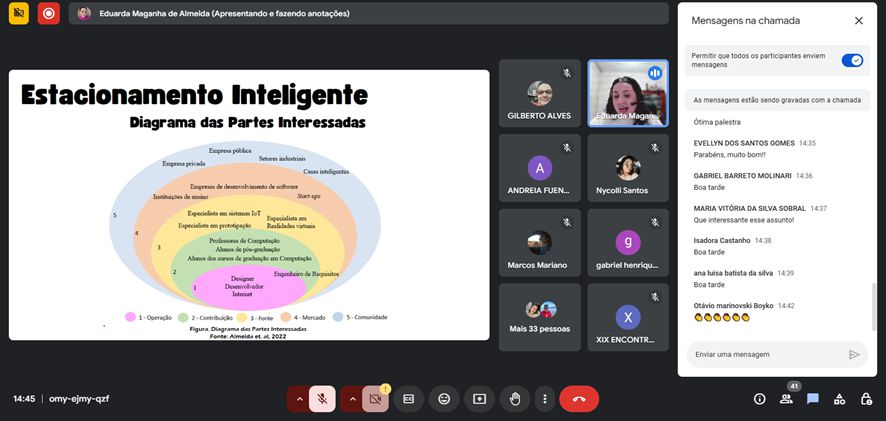Select the Mais 33 pessoas tile
The width and height of the screenshot is (886, 421).
(x=541, y=317)
